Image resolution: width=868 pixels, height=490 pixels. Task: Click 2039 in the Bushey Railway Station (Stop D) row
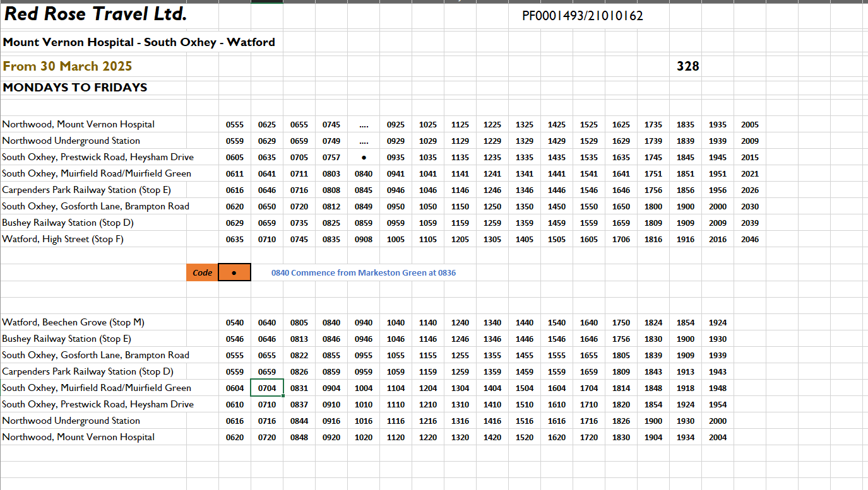tap(750, 223)
